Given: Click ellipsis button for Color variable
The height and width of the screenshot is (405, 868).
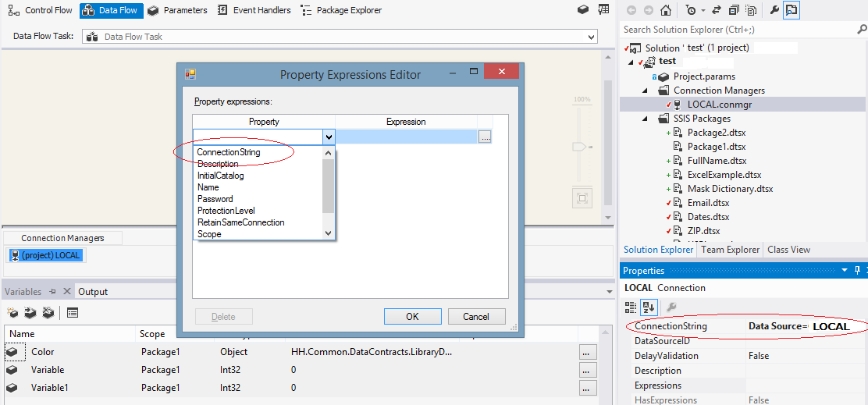Looking at the screenshot, I should (x=588, y=352).
